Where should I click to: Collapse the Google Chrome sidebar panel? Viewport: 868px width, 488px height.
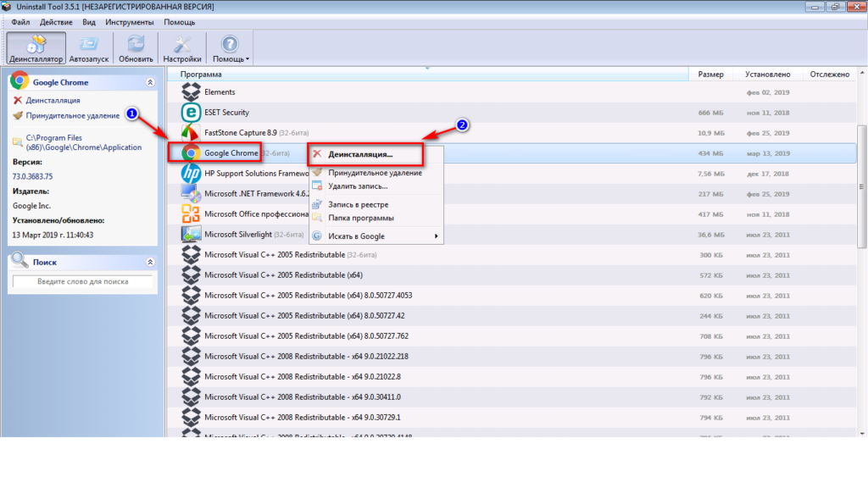click(150, 82)
